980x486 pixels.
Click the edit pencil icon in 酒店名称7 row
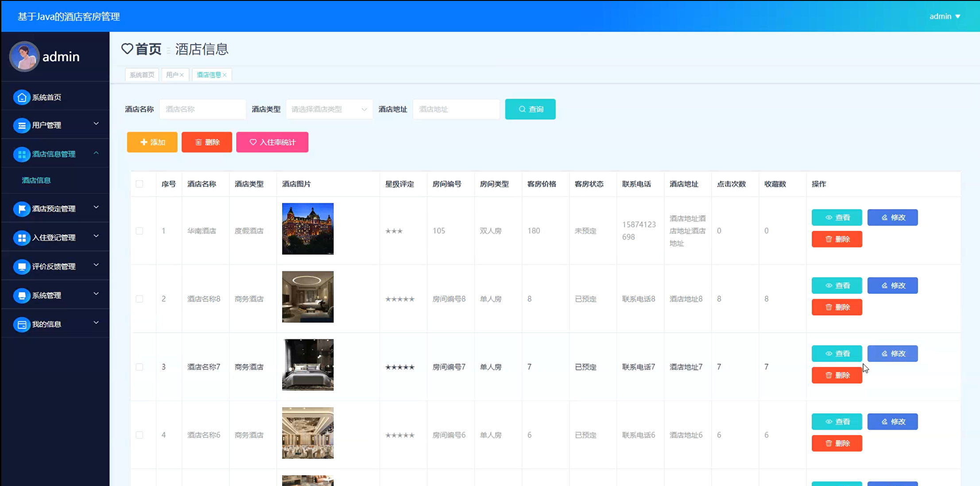[884, 354]
